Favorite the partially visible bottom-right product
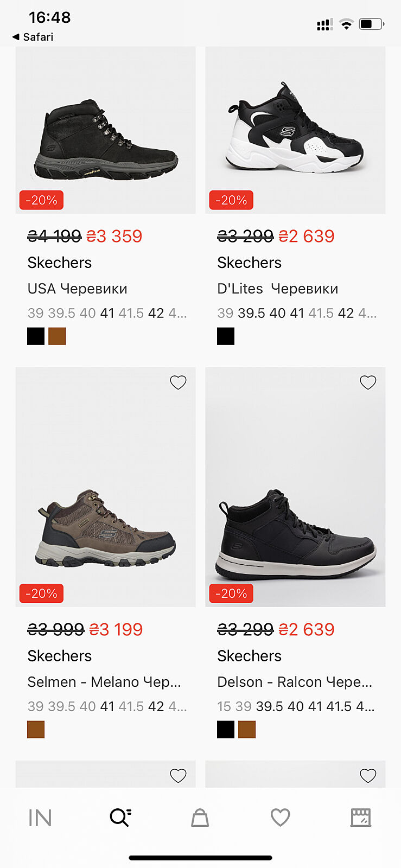The width and height of the screenshot is (401, 868). (368, 776)
